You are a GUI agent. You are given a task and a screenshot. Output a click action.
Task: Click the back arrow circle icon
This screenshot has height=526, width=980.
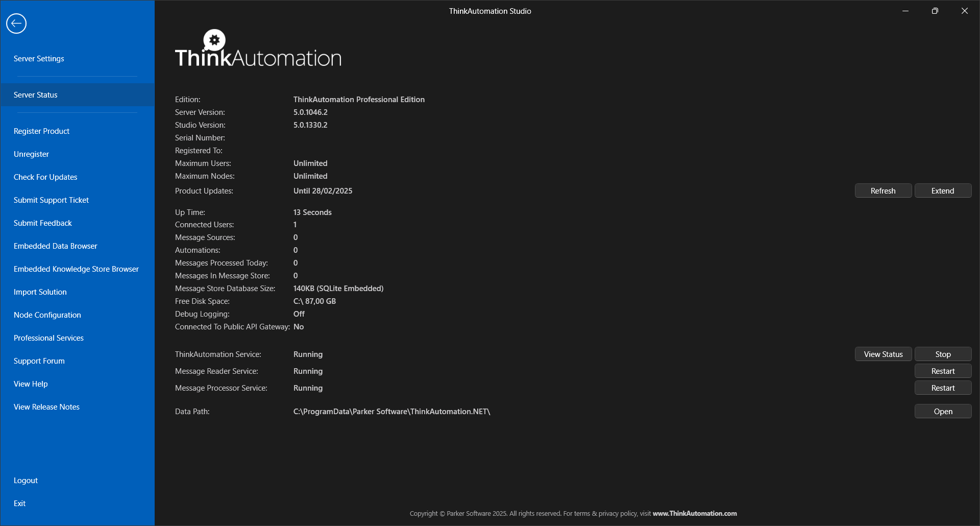16,23
